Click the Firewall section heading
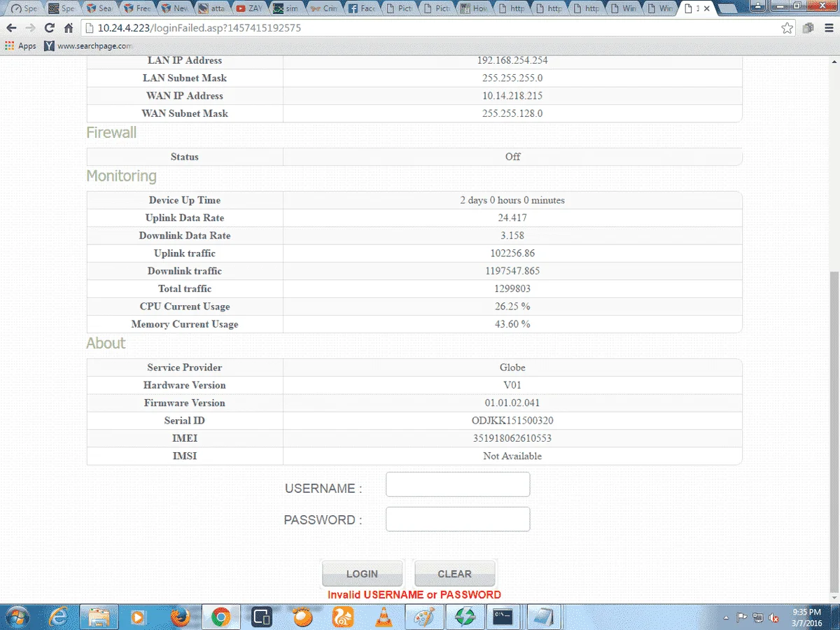This screenshot has width=840, height=630. click(111, 133)
